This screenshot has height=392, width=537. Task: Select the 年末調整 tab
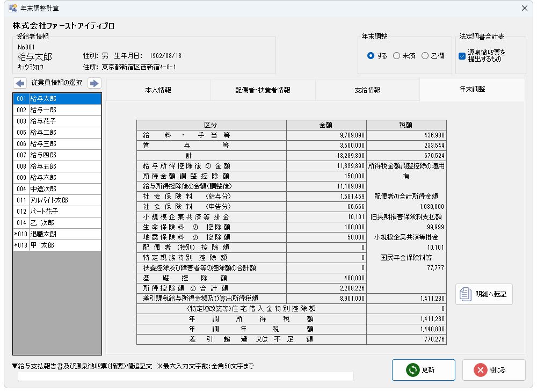click(471, 90)
